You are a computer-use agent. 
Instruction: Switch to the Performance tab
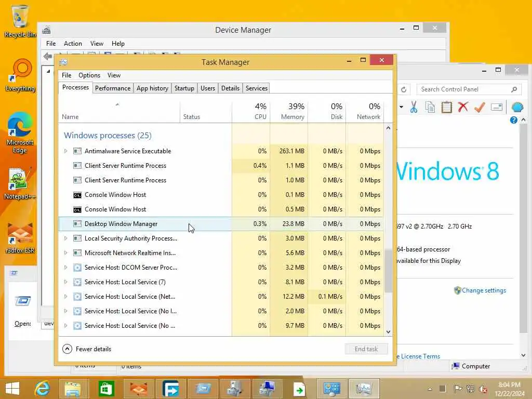click(x=113, y=88)
